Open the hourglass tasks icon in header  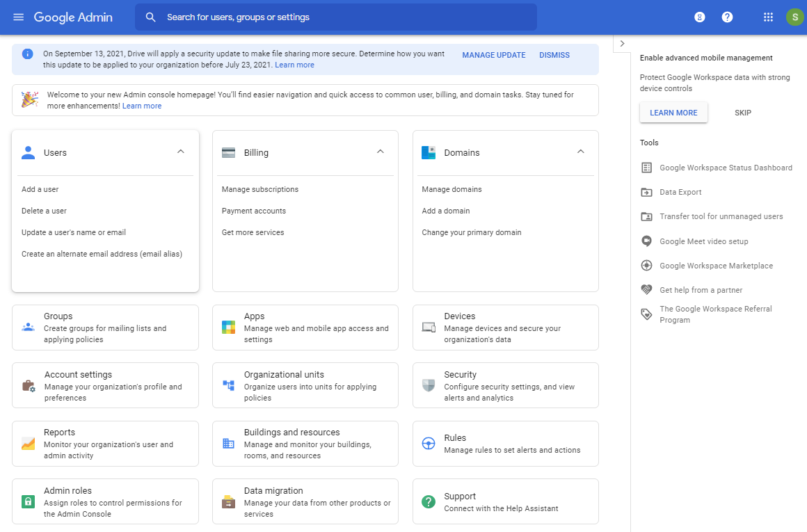699,17
